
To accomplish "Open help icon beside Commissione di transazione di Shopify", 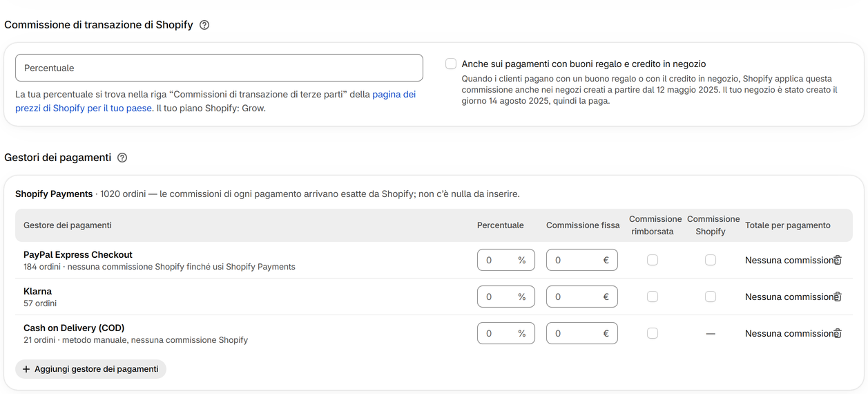I will pos(204,25).
